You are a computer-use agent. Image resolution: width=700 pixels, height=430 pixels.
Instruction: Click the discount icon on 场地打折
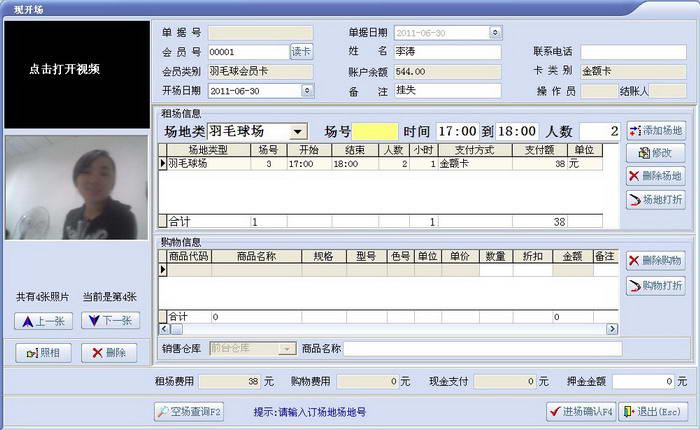(x=635, y=200)
